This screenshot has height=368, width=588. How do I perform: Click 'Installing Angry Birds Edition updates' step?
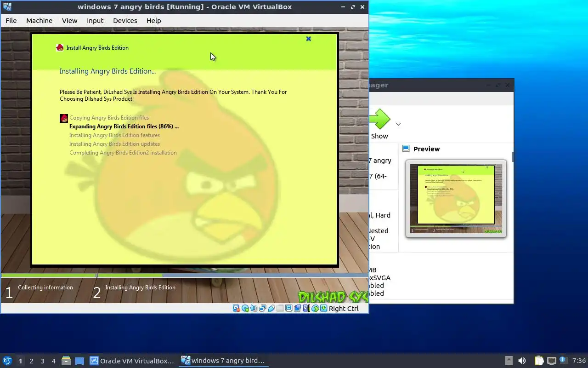[114, 144]
